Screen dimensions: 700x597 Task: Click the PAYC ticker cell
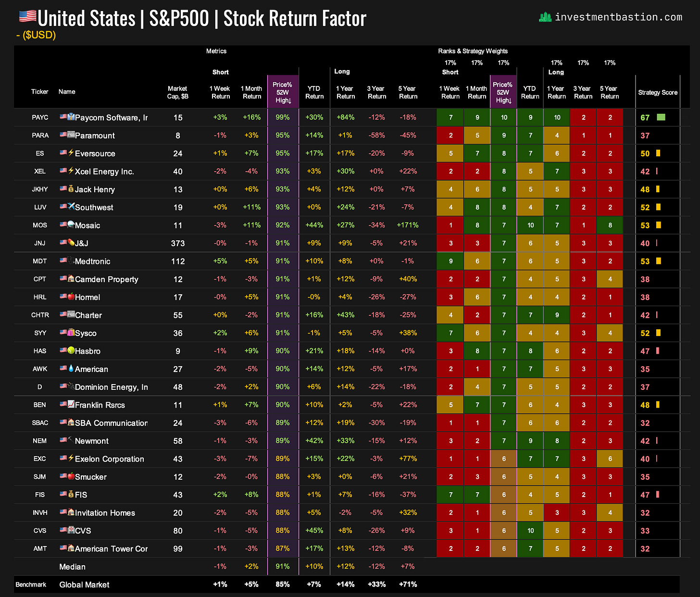40,117
